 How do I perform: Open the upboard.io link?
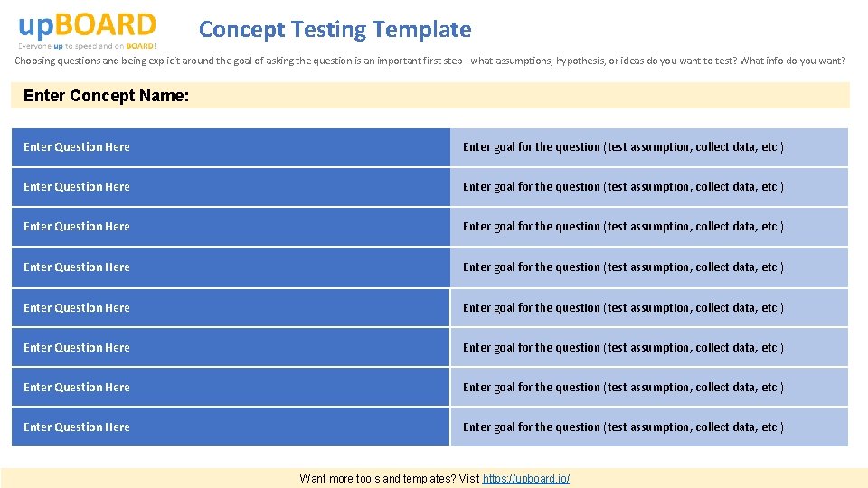(526, 478)
